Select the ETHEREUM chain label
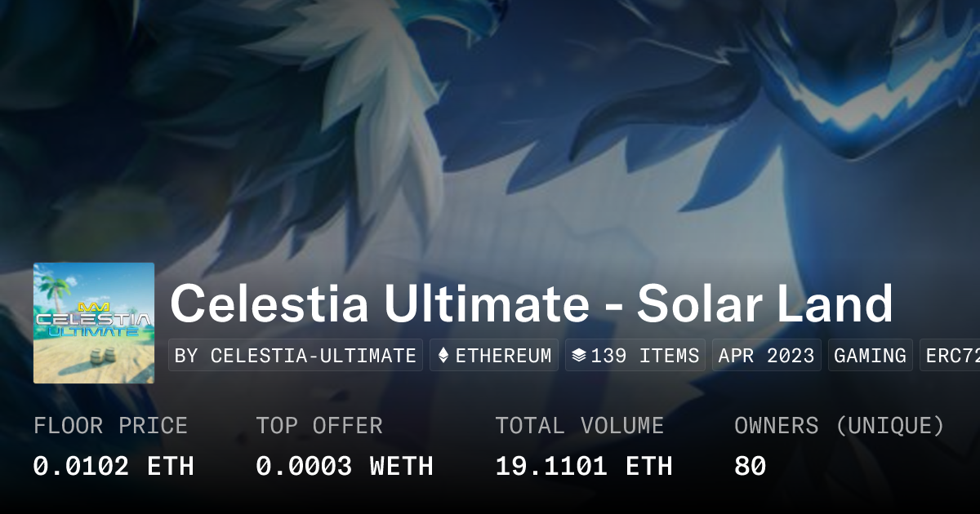Image resolution: width=980 pixels, height=514 pixels. tap(503, 356)
